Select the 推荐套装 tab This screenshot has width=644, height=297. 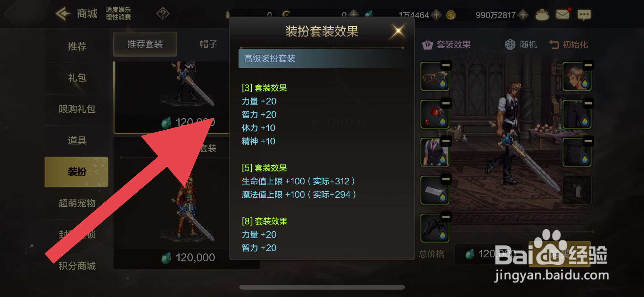[145, 44]
